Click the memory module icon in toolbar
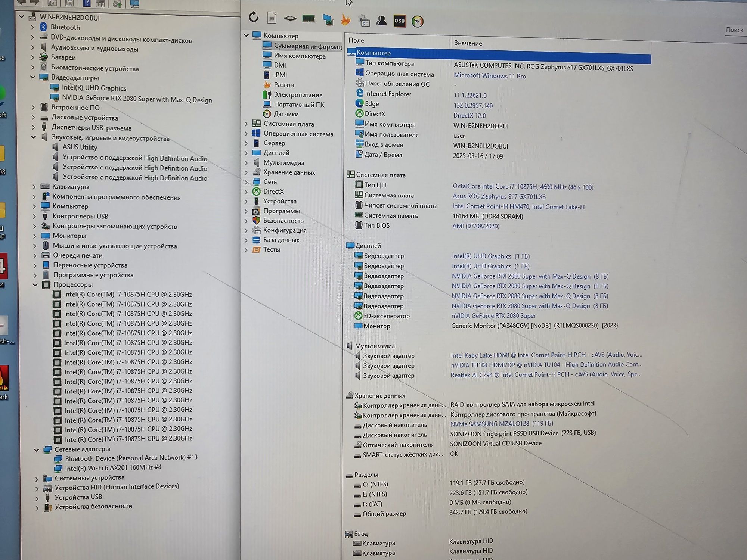747x560 pixels. [309, 19]
